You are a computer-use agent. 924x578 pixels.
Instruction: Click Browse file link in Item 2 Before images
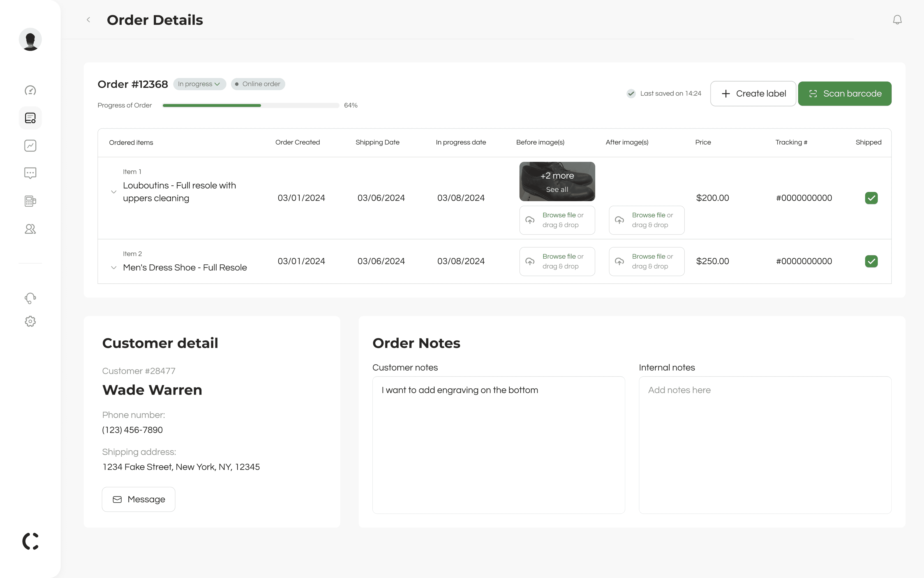tap(559, 256)
